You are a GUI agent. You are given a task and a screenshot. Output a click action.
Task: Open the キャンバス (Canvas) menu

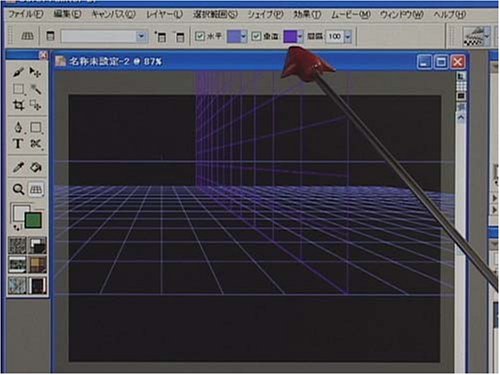pos(114,14)
